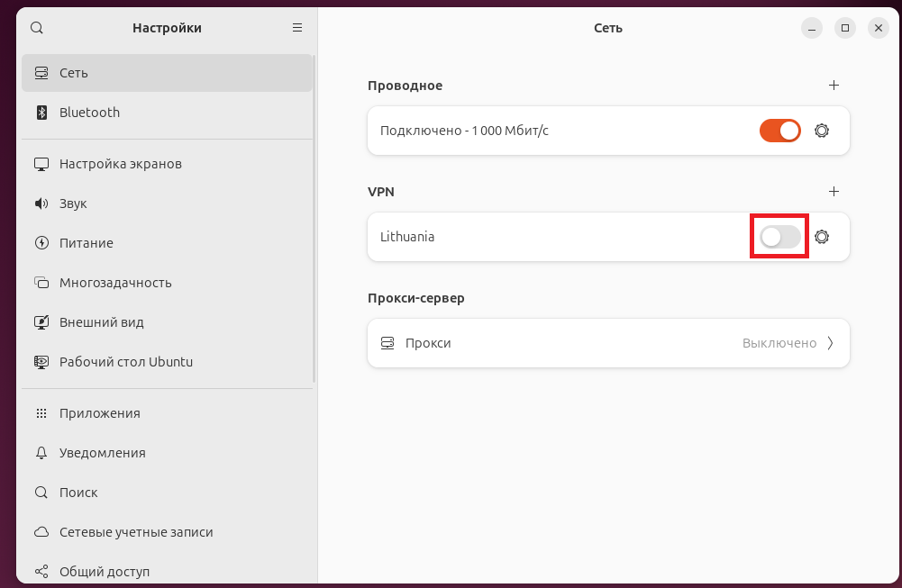Open the hamburger menu in Settings sidebar
The image size is (902, 588).
click(297, 28)
